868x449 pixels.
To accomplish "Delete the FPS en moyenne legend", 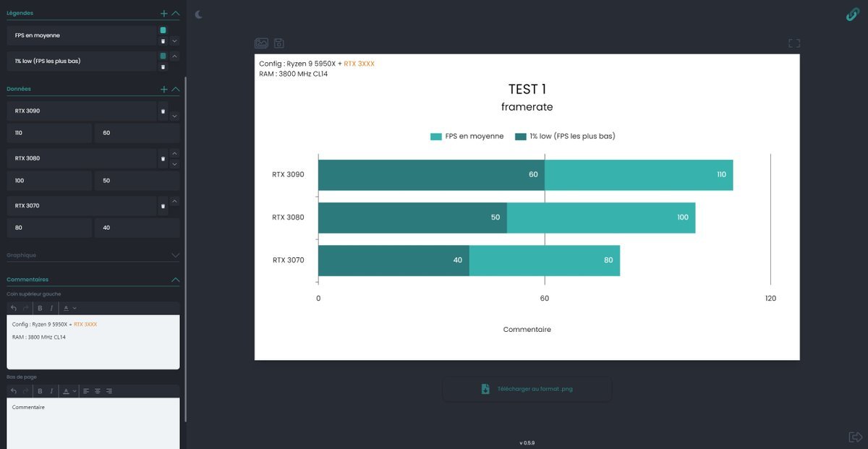I will click(x=163, y=41).
